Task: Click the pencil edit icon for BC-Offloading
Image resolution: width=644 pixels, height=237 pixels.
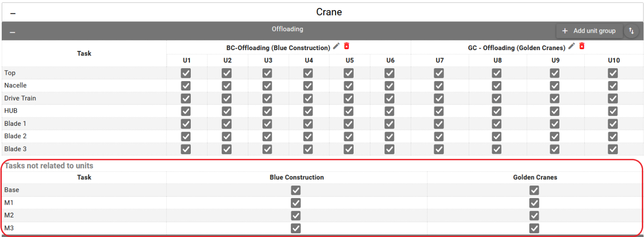Action: coord(336,46)
